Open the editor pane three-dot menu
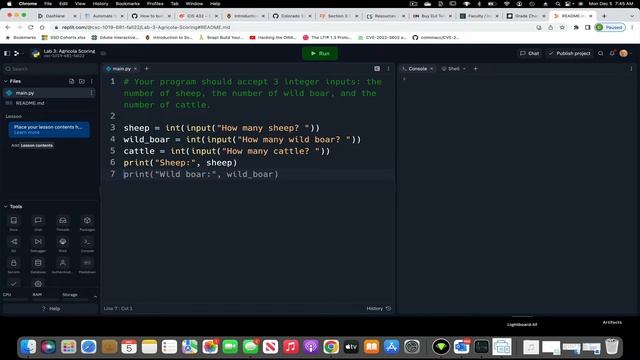 (389, 69)
